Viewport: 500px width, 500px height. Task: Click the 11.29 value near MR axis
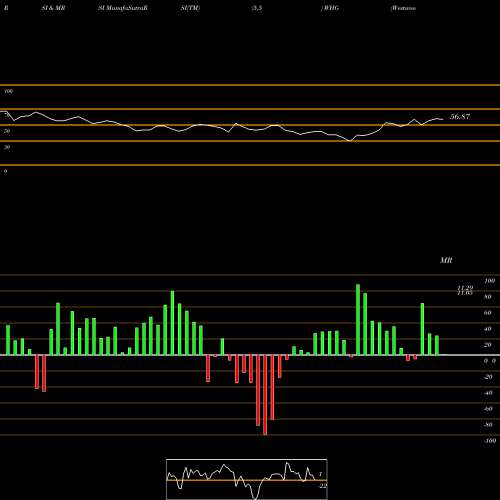[465, 288]
